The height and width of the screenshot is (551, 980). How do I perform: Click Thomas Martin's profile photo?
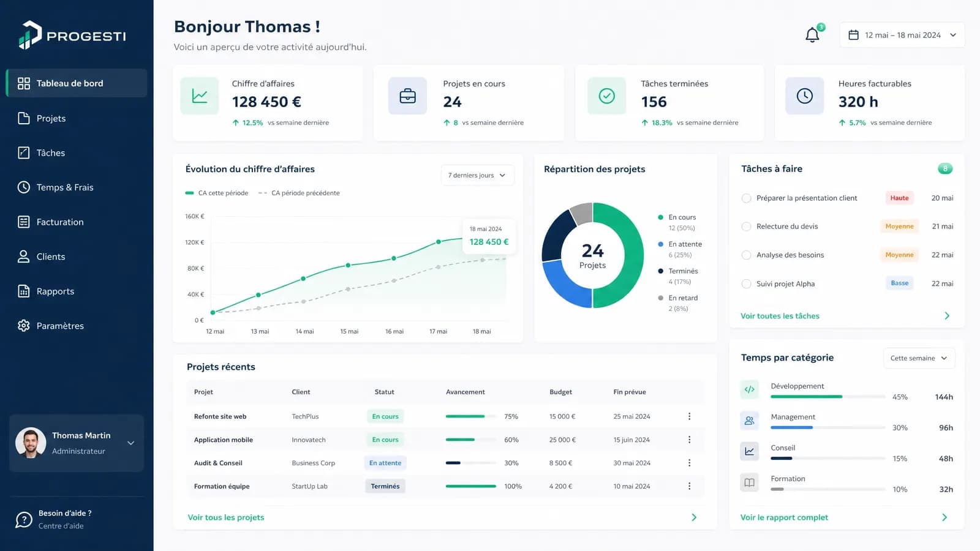(31, 443)
